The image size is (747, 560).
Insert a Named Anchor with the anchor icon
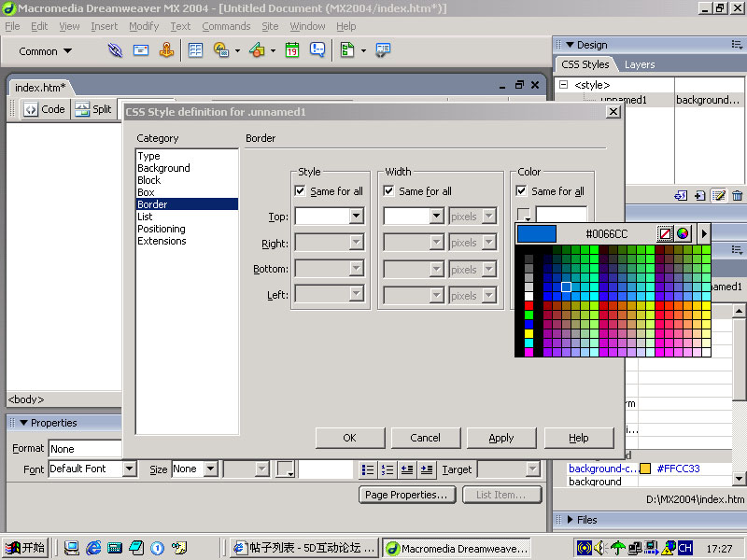point(166,50)
